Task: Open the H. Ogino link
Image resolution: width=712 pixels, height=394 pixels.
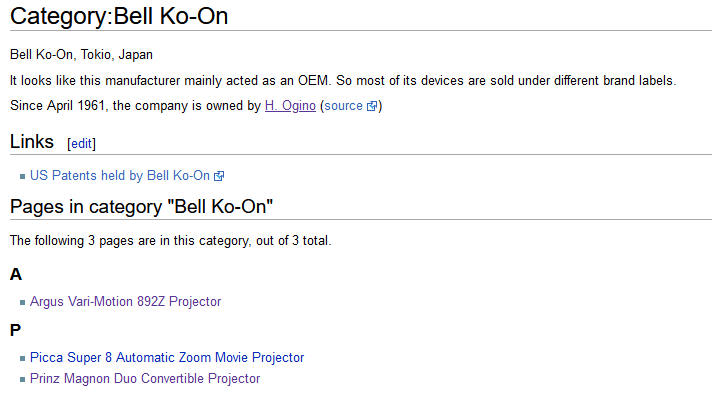Action: click(290, 106)
